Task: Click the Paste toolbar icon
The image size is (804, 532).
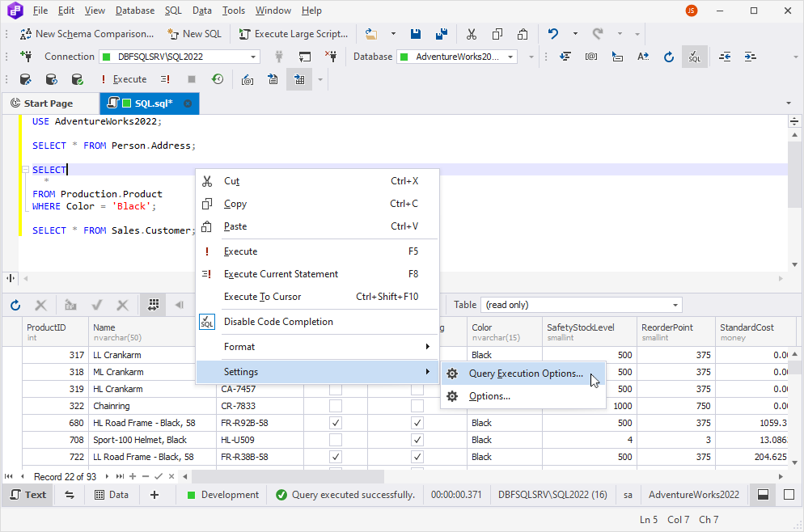Action: coord(523,34)
